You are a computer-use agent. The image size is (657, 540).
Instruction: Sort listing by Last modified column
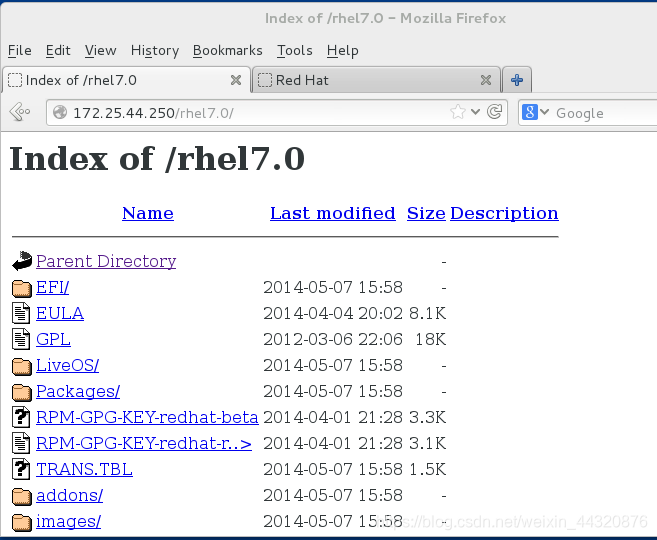[333, 213]
